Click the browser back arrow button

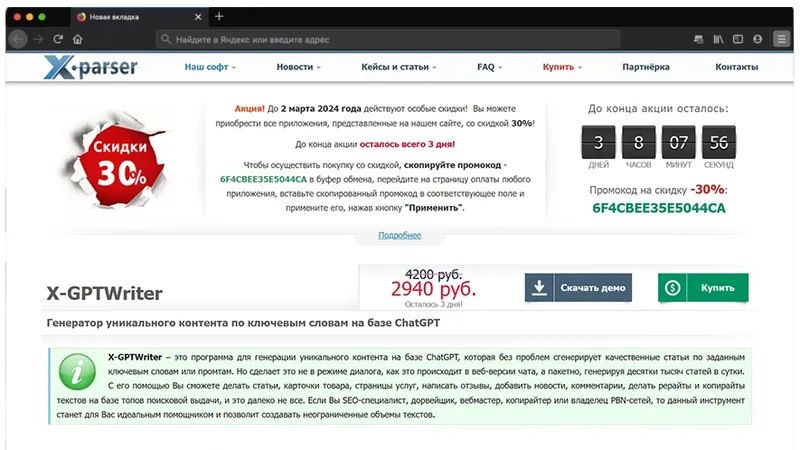(x=18, y=39)
